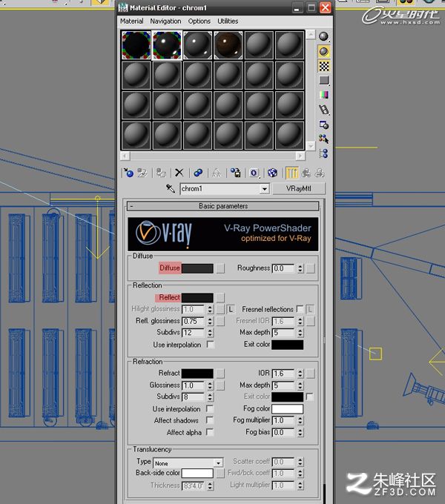Click the Make Preview film icon
The height and width of the screenshot is (504, 445).
(324, 110)
